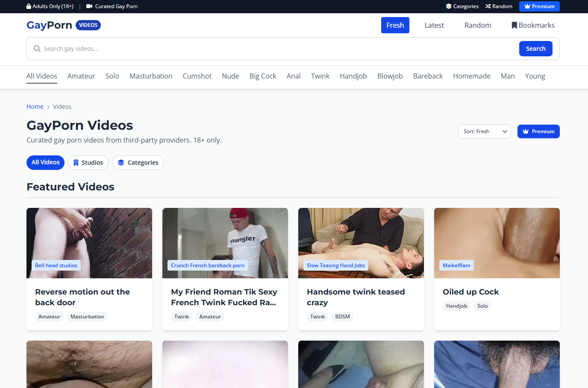This screenshot has height=388, width=588.
Task: Go to the Home breadcrumb link
Action: (35, 107)
